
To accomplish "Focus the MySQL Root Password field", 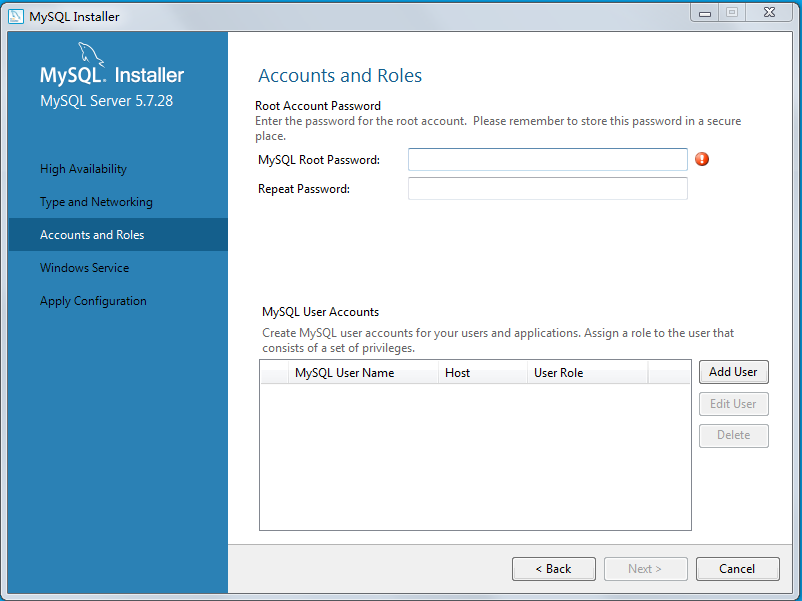I will [547, 160].
